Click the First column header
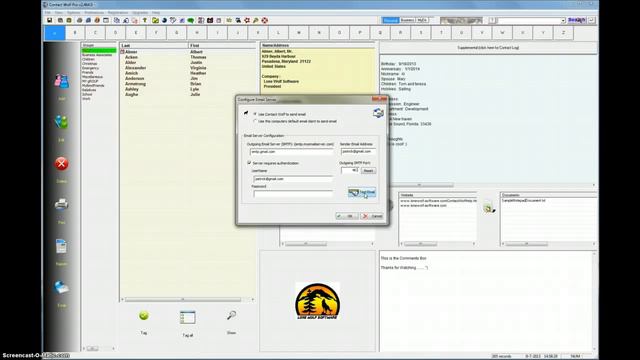This screenshot has width=640, height=360. click(x=222, y=45)
